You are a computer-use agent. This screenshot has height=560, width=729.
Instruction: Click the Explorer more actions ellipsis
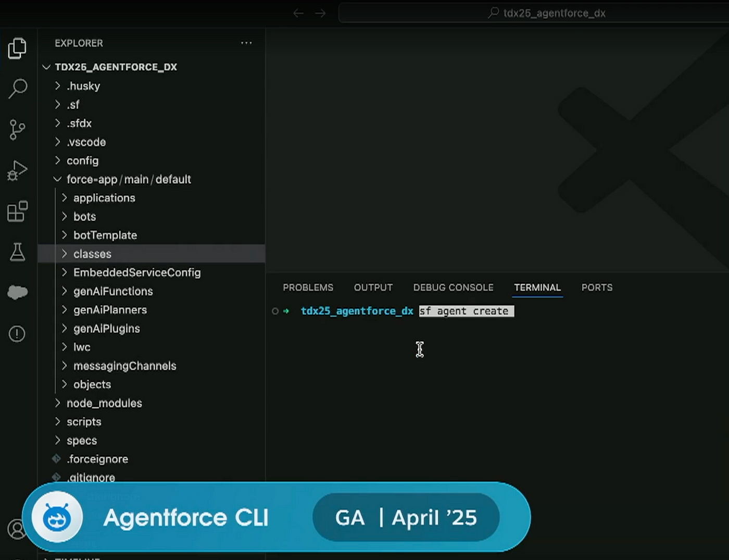pos(246,43)
